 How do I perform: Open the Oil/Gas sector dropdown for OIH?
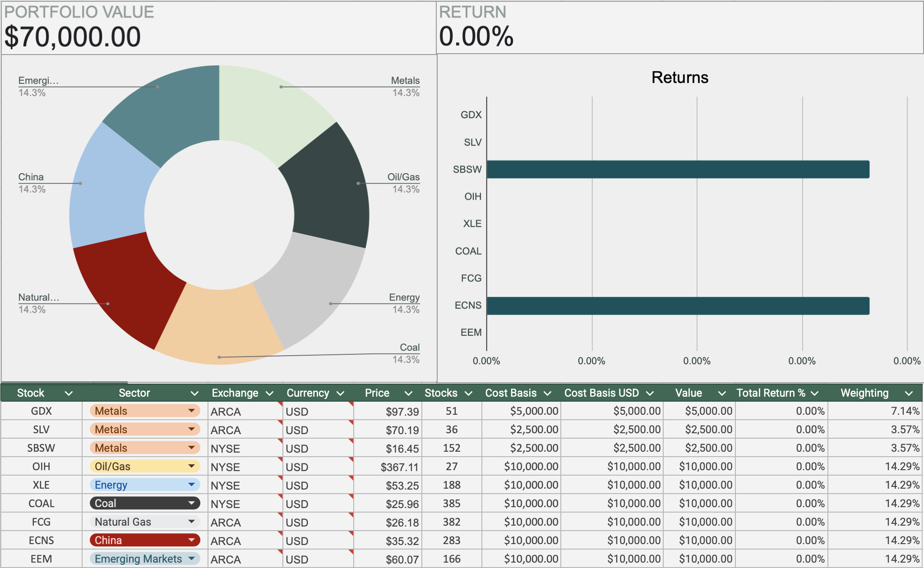point(192,466)
